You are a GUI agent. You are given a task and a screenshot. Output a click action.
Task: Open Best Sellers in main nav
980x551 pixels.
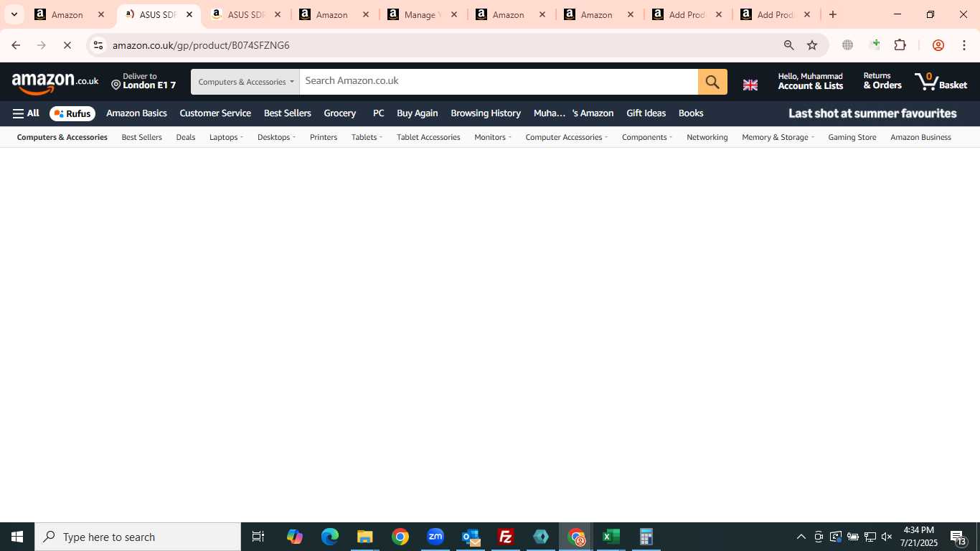coord(288,113)
